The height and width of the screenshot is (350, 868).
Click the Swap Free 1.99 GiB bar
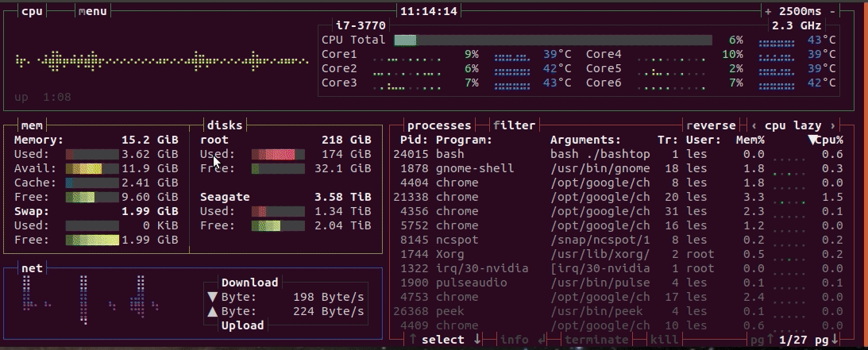92,240
